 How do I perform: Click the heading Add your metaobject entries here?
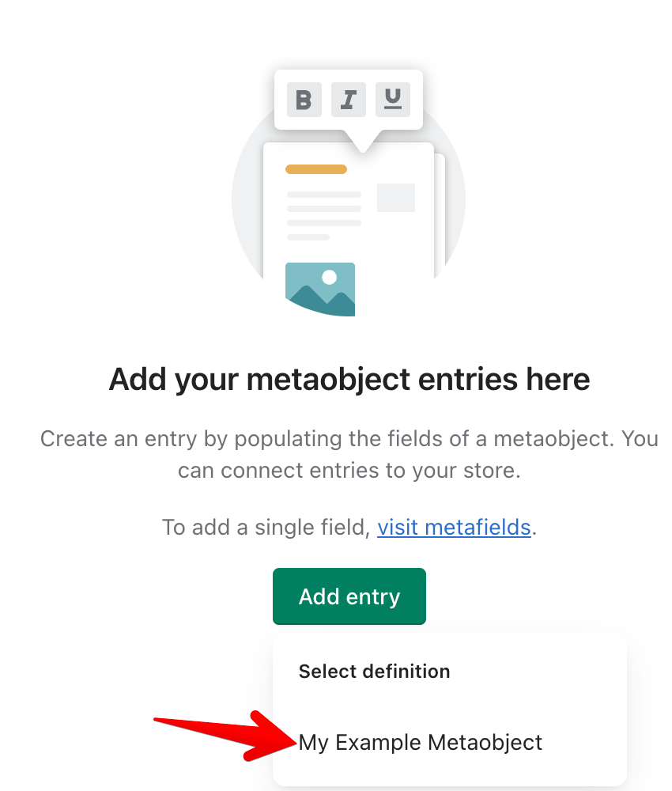tap(349, 379)
